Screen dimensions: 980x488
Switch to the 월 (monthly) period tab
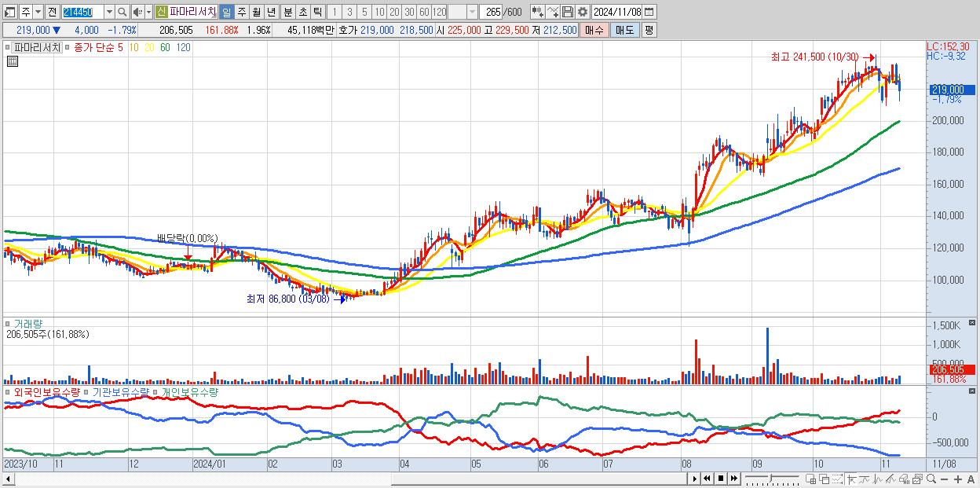(256, 12)
